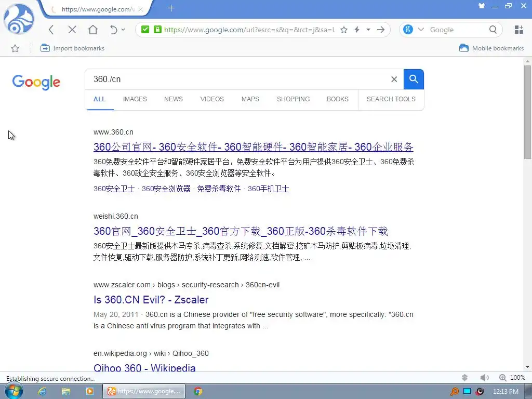Click the Google logo
Screen dimensions: 532x399
pos(36,82)
